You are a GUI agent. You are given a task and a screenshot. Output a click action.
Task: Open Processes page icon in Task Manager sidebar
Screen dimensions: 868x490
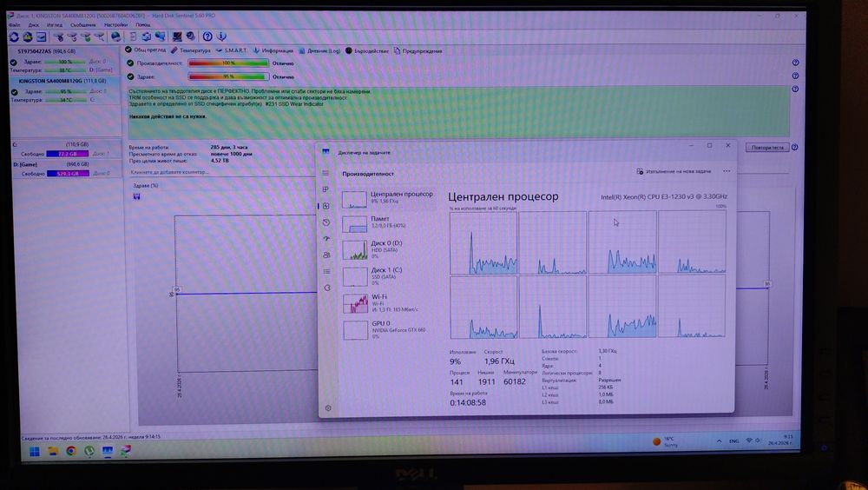[326, 189]
